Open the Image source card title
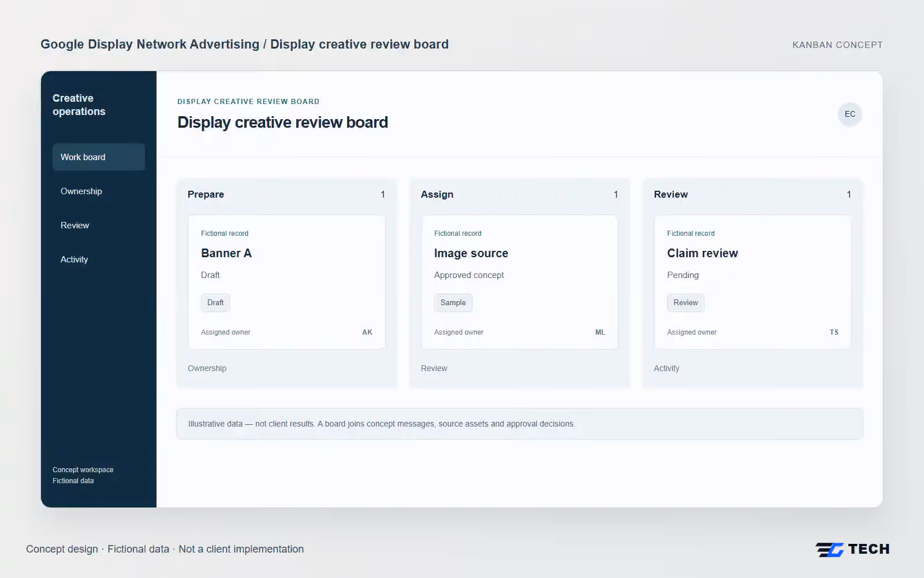Image resolution: width=924 pixels, height=578 pixels. pos(471,253)
